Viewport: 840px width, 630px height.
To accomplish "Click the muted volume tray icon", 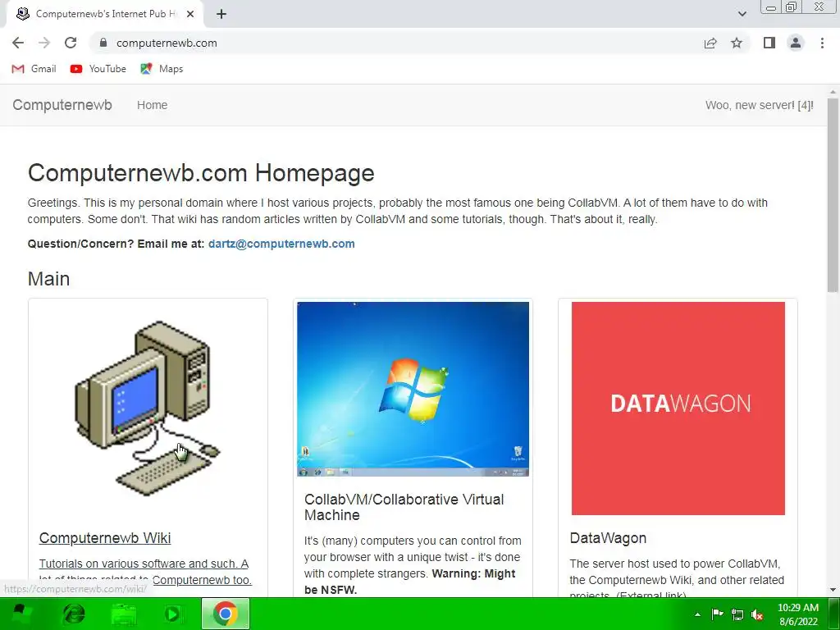I will click(757, 614).
